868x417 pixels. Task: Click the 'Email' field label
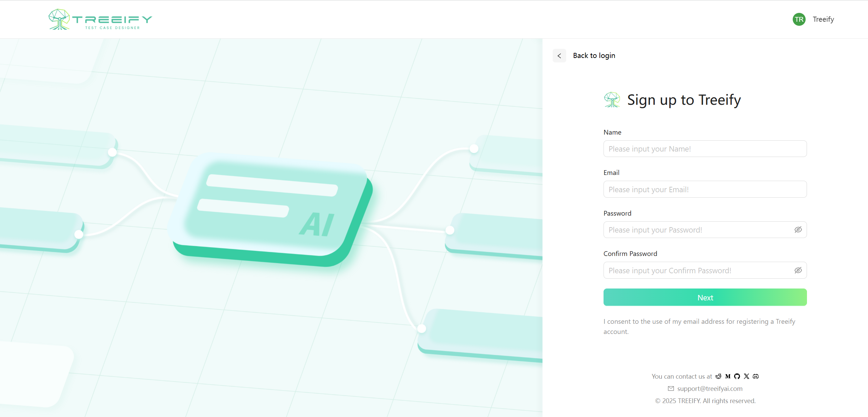point(611,173)
